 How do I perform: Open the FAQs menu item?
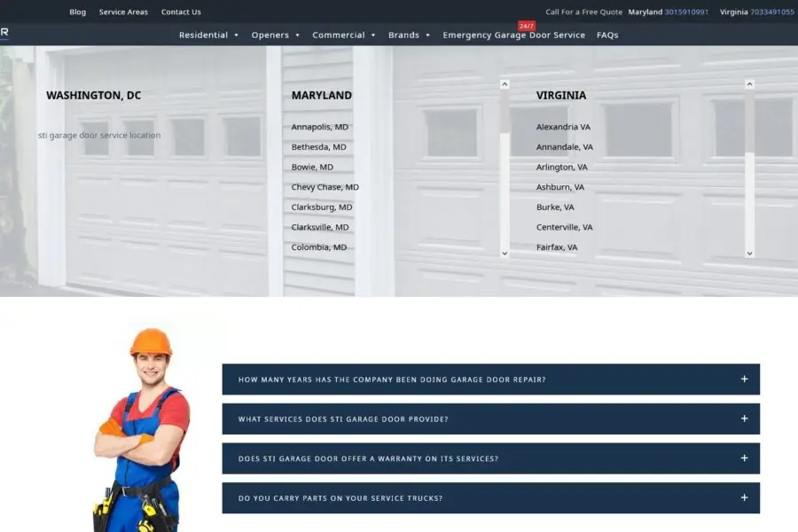click(607, 35)
